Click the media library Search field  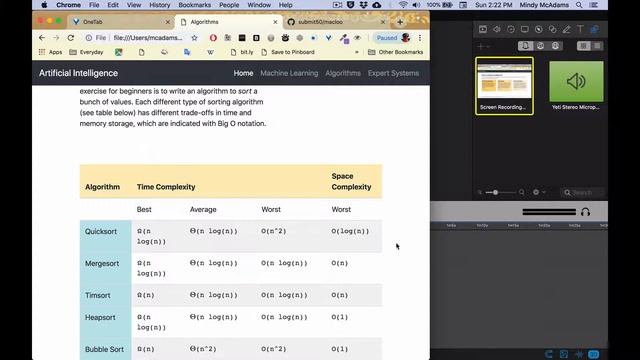tap(582, 192)
